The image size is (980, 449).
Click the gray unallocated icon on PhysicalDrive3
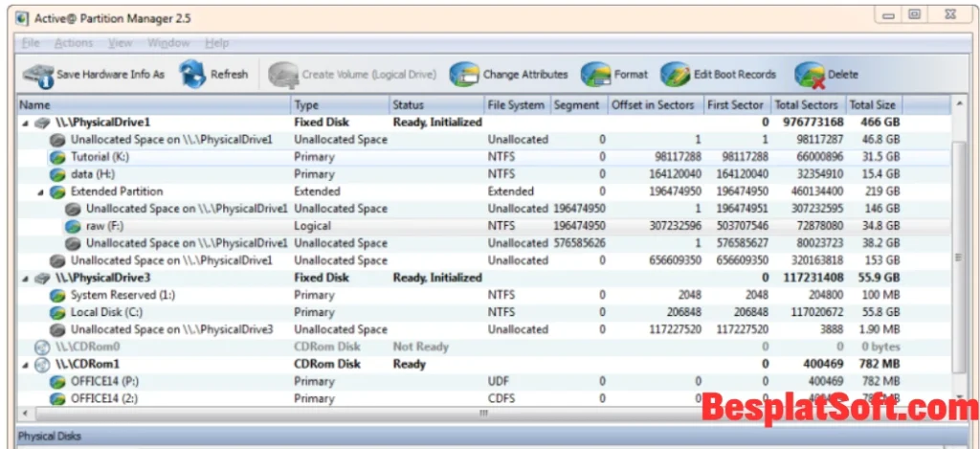(57, 329)
